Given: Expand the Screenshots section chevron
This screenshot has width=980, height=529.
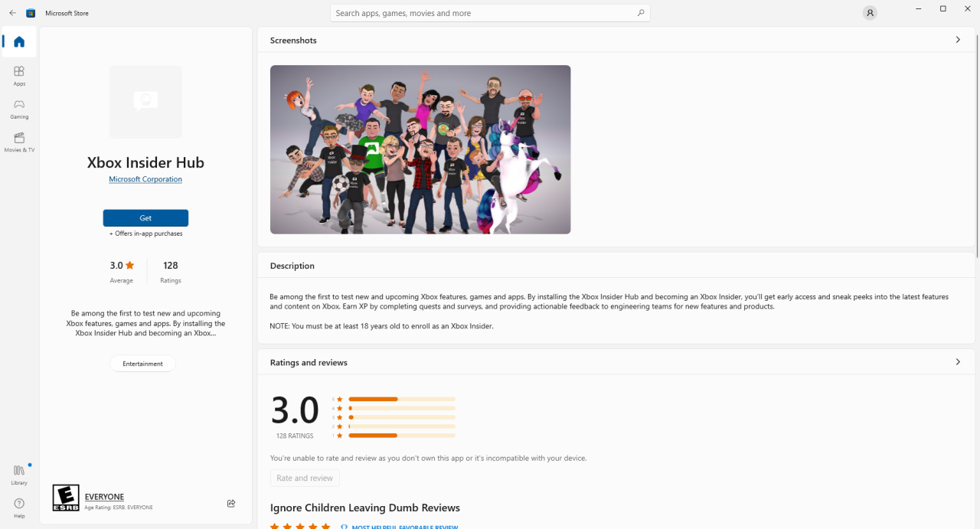Looking at the screenshot, I should pos(958,40).
